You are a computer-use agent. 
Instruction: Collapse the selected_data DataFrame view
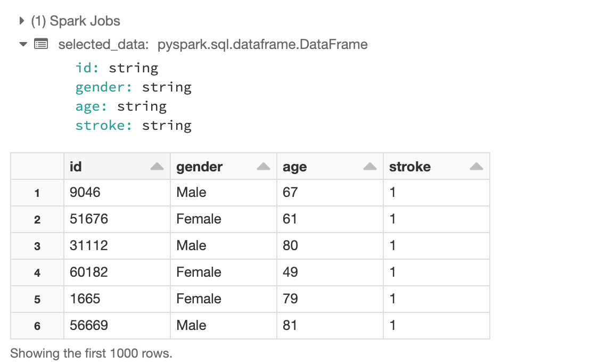23,44
